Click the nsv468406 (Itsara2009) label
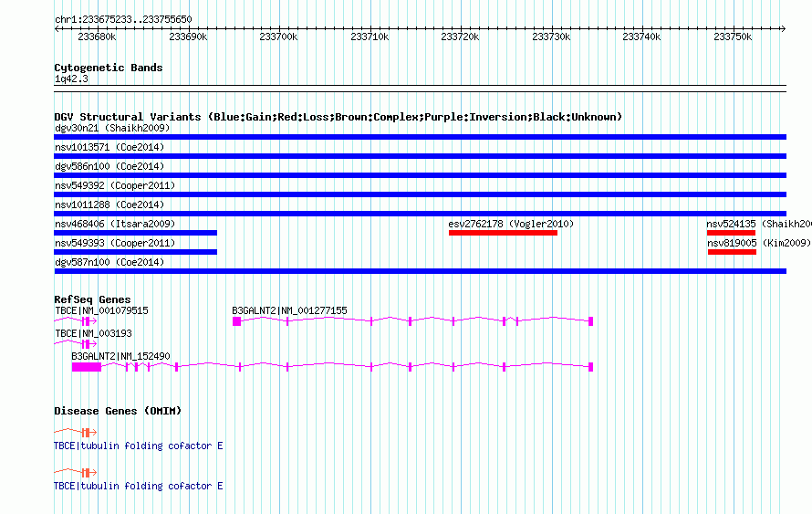812x514 pixels. tap(115, 224)
